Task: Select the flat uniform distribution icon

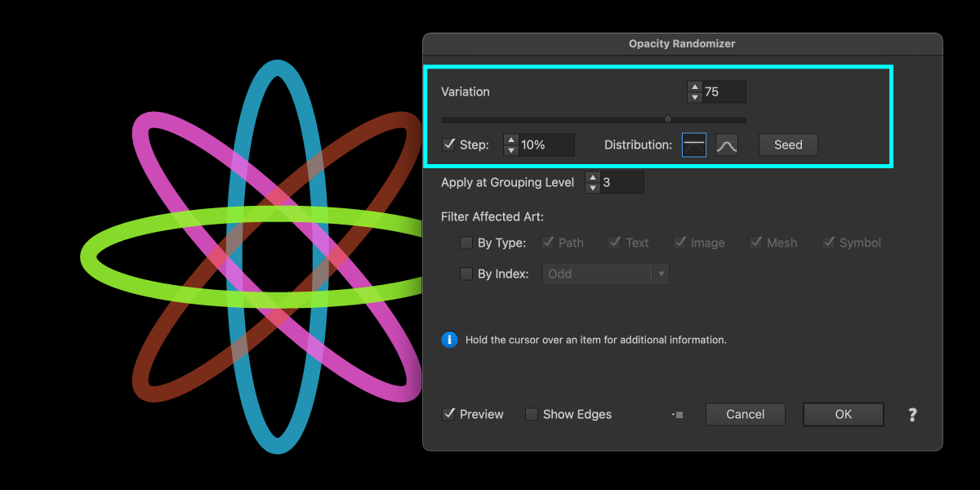Action: click(694, 145)
